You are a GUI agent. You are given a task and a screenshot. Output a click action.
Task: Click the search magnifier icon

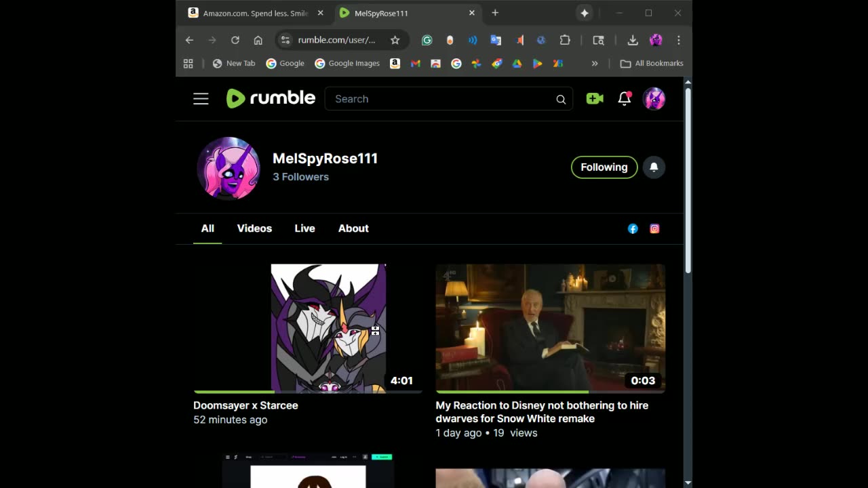tap(561, 99)
